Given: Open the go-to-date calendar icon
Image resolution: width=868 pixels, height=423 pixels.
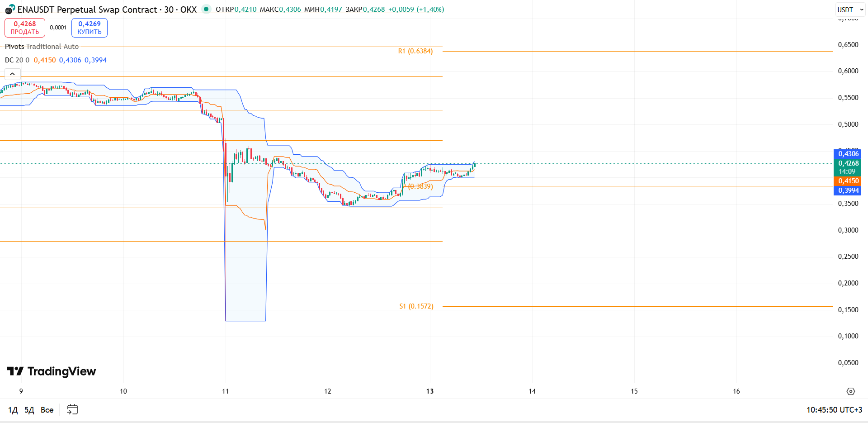Looking at the screenshot, I should click(72, 409).
